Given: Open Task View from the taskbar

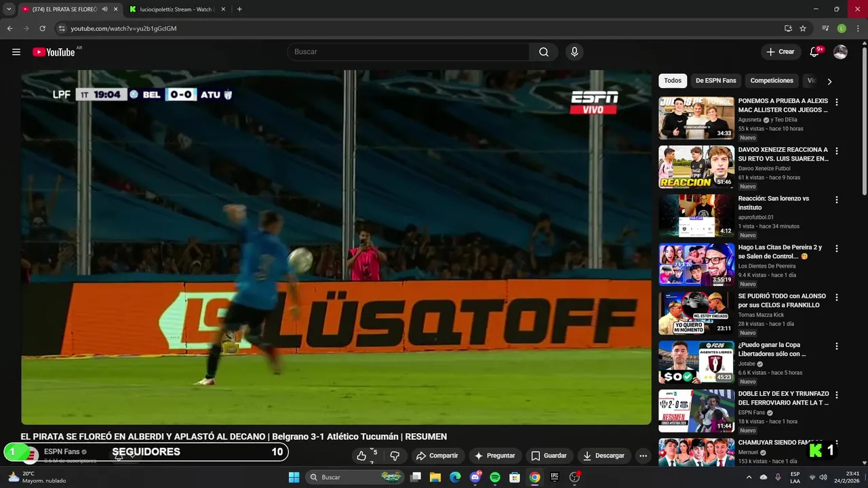Looking at the screenshot, I should 416,477.
